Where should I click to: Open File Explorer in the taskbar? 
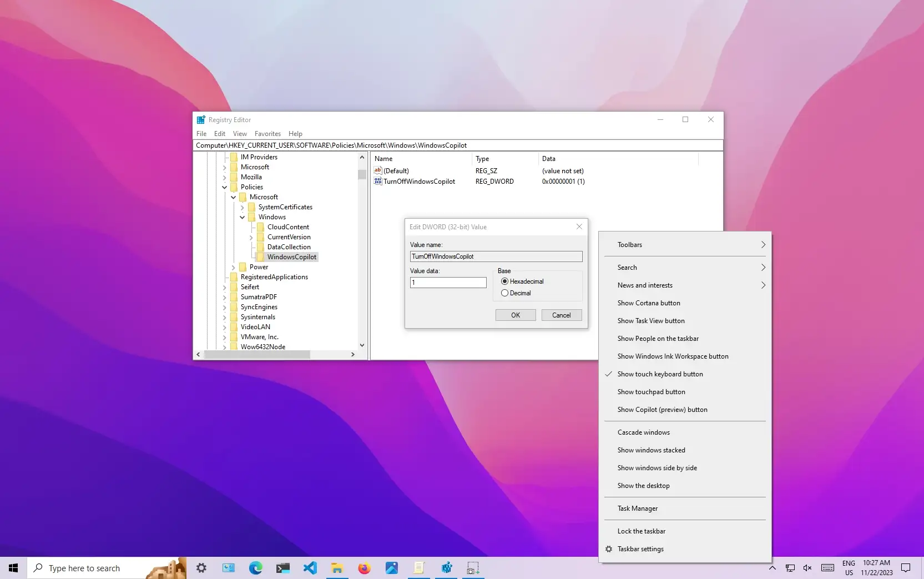[337, 568]
